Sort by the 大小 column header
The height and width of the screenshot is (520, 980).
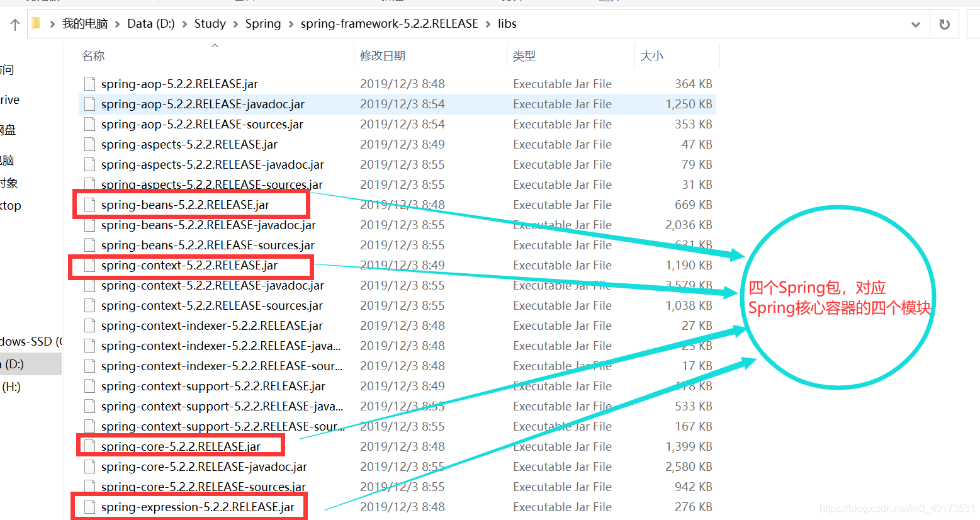[x=652, y=56]
